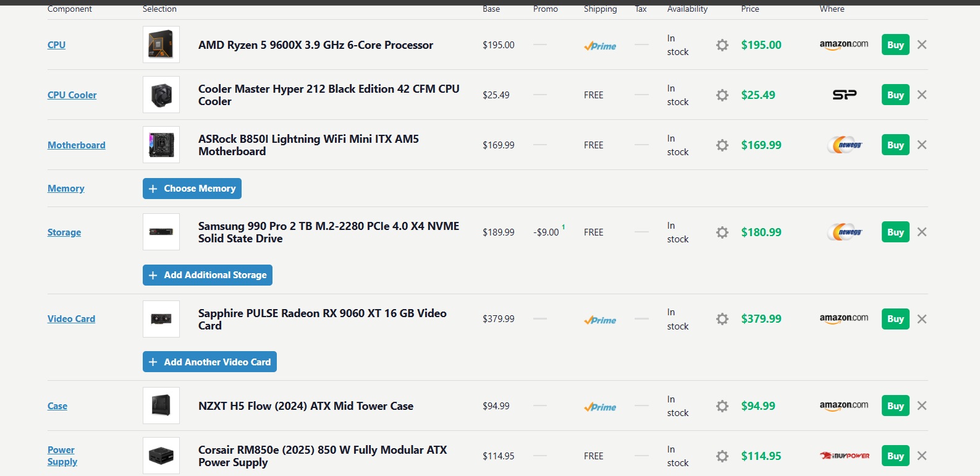Open the ASRock B850I motherboard thumbnail

coord(161,145)
